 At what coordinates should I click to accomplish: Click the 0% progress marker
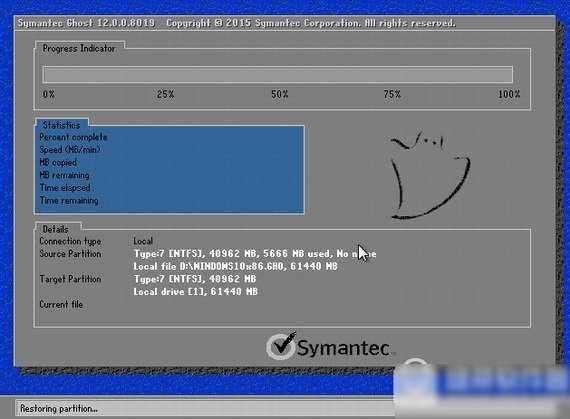(49, 94)
